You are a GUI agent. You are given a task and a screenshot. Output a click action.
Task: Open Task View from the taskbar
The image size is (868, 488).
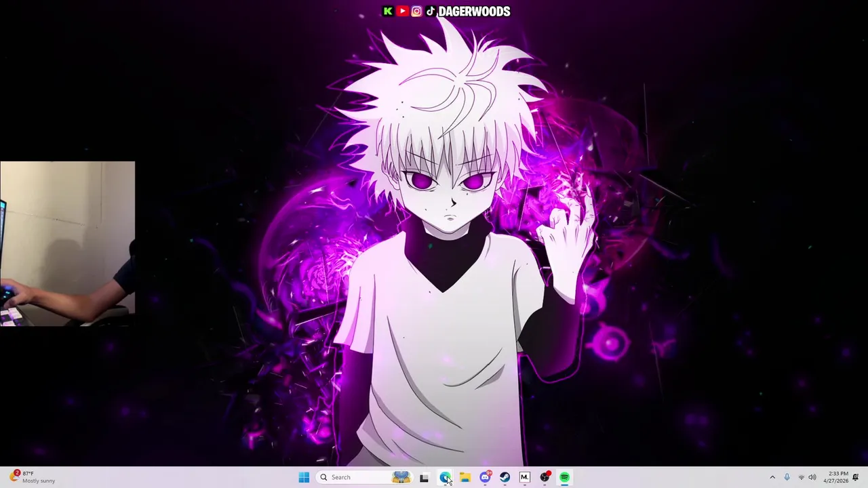pyautogui.click(x=424, y=477)
